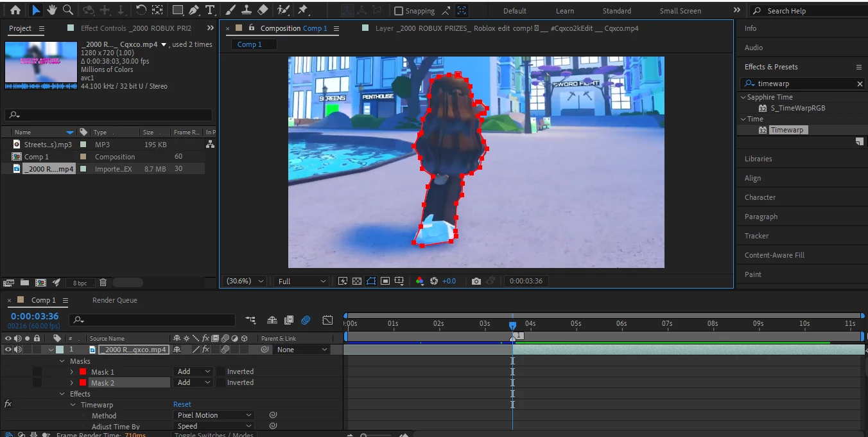
Task: Toggle Inverted checkbox for Mask 2
Action: 221,382
